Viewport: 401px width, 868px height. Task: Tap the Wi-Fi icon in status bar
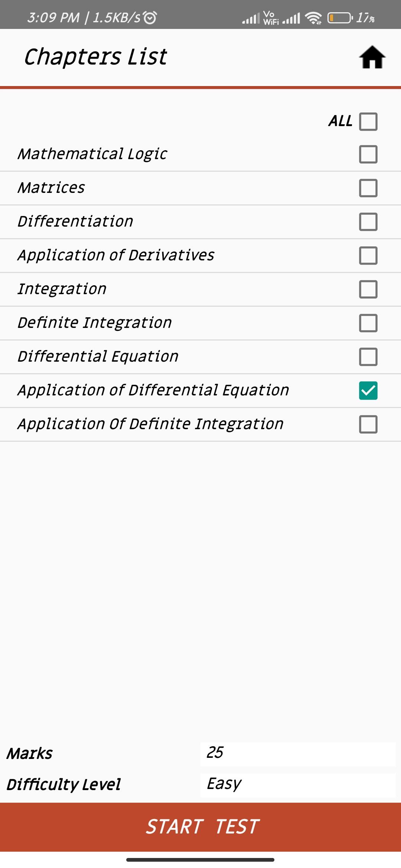click(x=313, y=17)
